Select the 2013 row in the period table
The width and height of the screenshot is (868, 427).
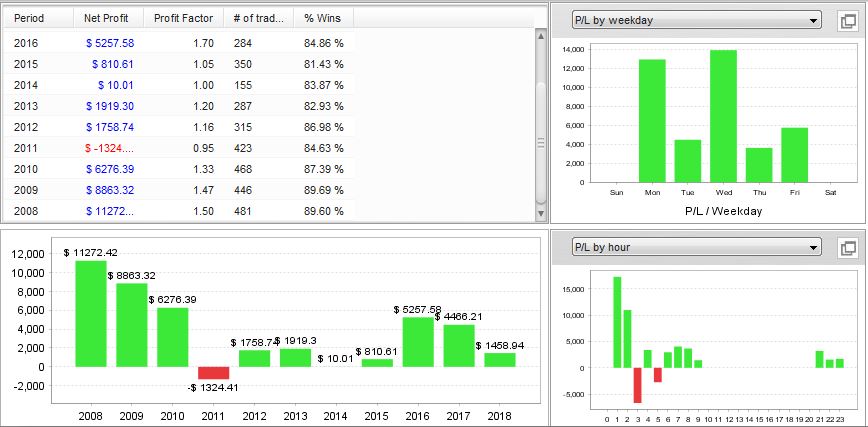(179, 106)
